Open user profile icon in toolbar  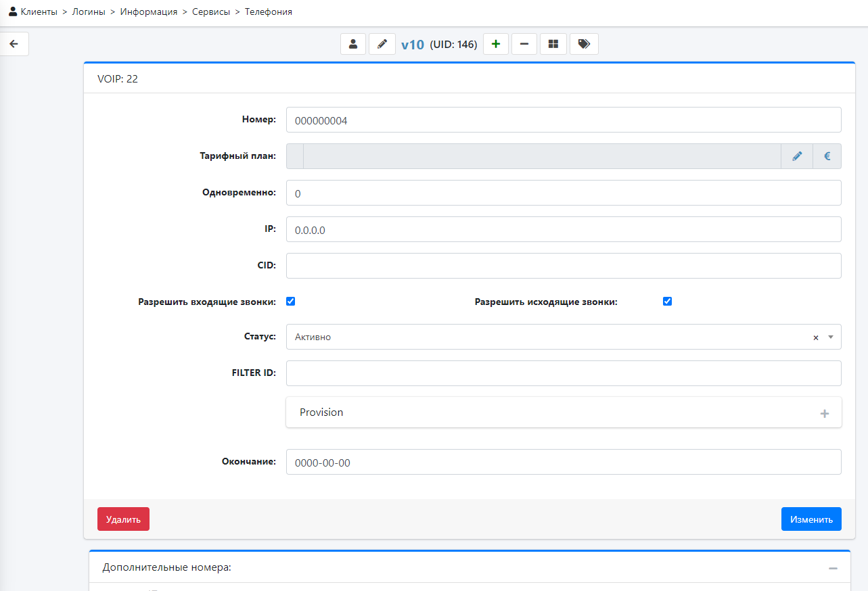(352, 45)
